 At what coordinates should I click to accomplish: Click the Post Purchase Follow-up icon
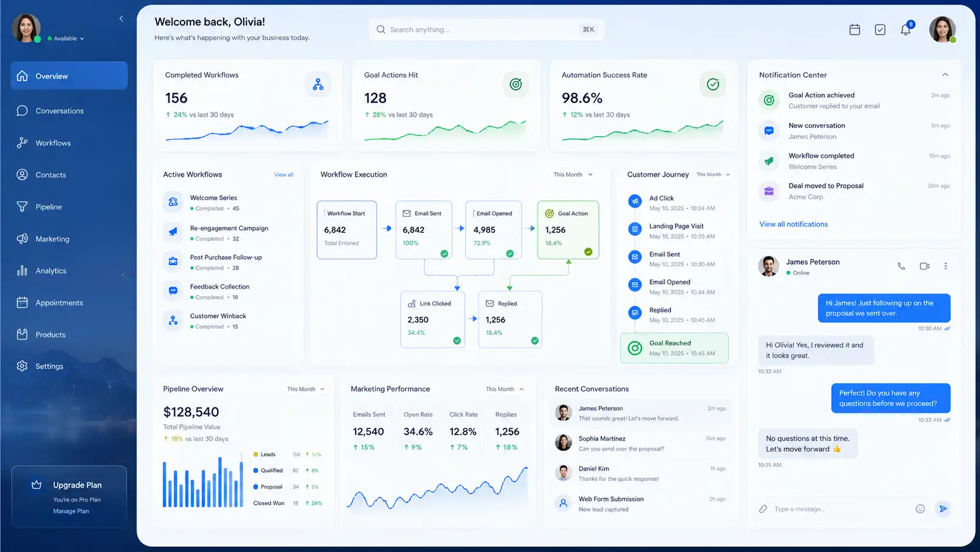(173, 261)
